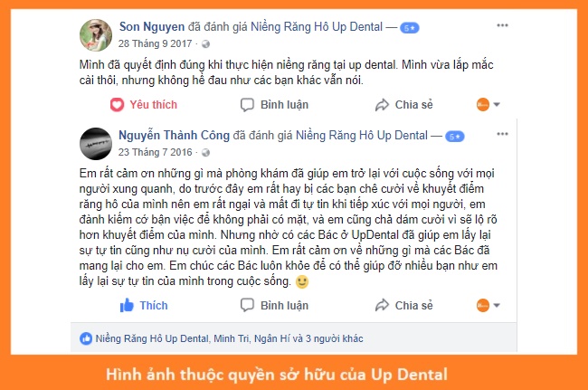This screenshot has height=390, width=588.
Task: Click the globe privacy icon next to 28 Tháng 9 2017
Action: click(x=205, y=44)
